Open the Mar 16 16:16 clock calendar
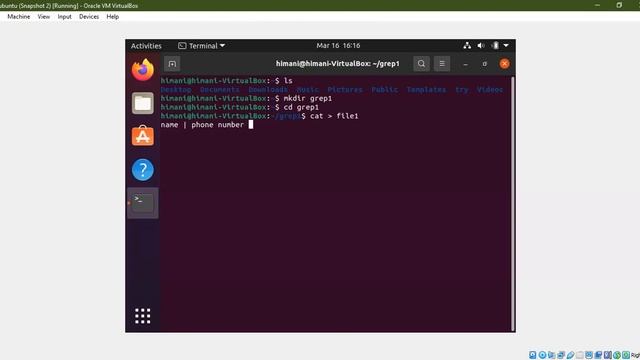The image size is (640, 360). point(338,46)
